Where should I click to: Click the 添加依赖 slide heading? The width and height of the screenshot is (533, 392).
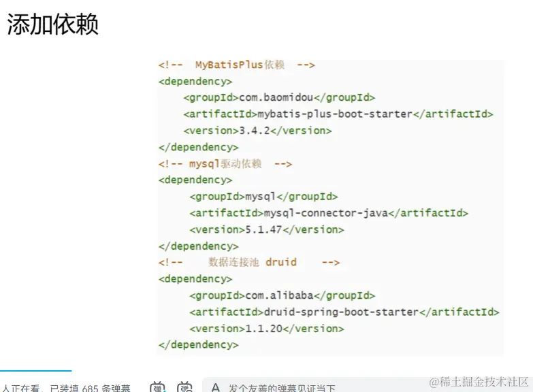pos(52,24)
